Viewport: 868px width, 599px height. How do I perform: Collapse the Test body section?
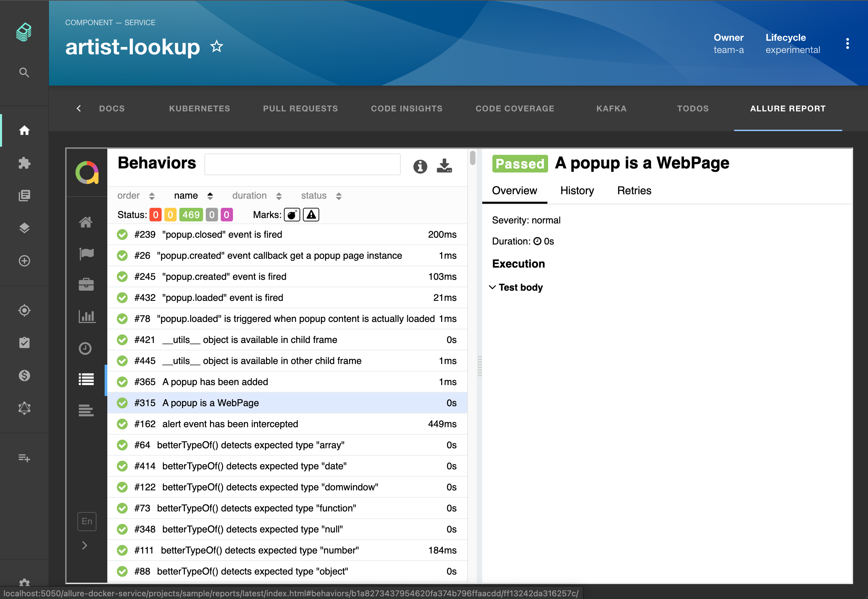492,287
